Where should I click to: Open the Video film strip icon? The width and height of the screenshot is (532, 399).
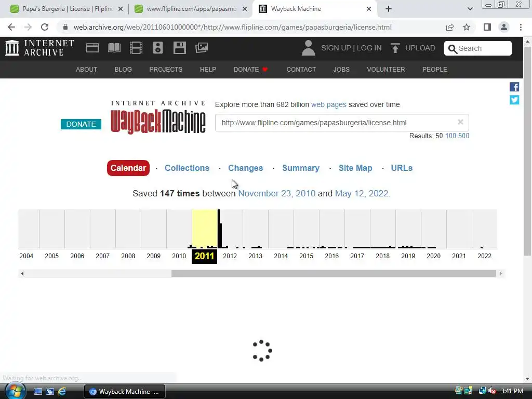(x=136, y=48)
